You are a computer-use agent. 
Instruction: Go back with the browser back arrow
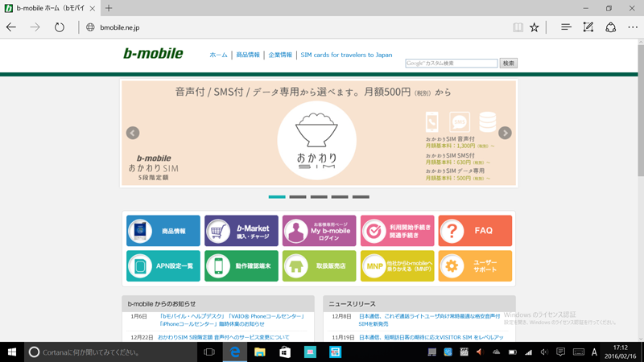tap(11, 27)
